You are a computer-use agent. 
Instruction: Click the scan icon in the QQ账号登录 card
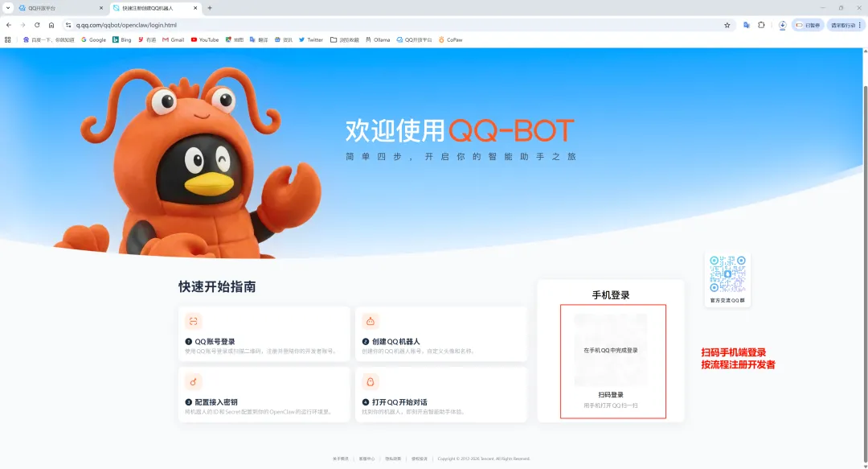(x=193, y=321)
